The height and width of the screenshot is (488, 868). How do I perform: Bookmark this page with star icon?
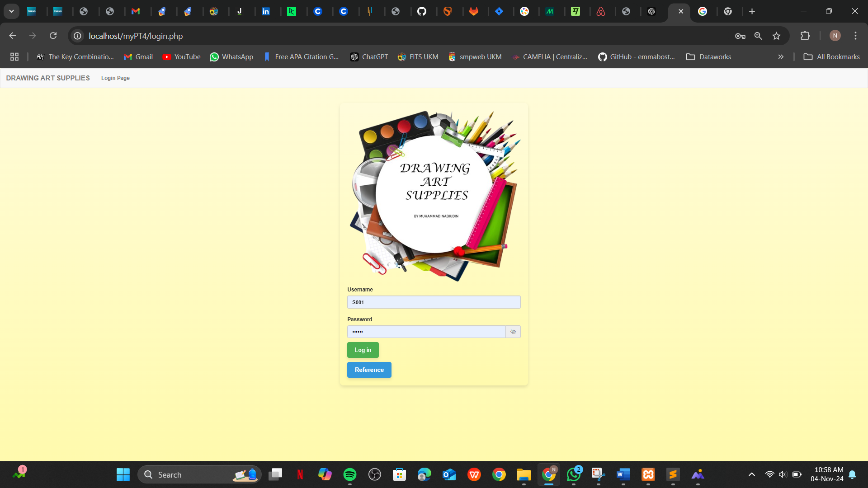pyautogui.click(x=776, y=36)
